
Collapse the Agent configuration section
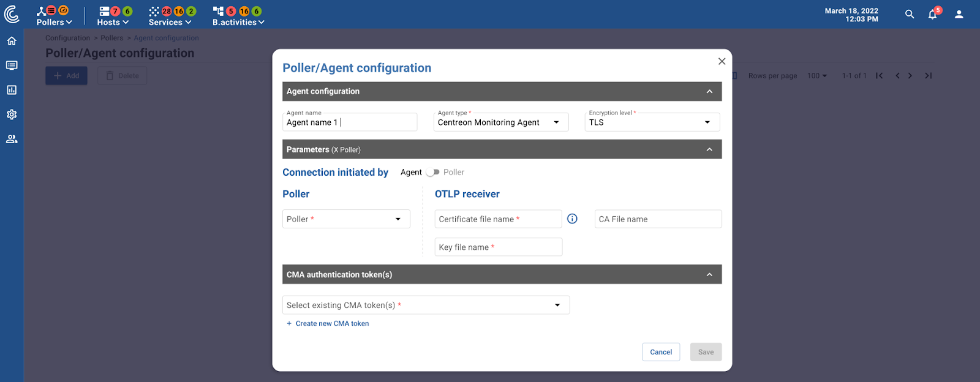(709, 92)
